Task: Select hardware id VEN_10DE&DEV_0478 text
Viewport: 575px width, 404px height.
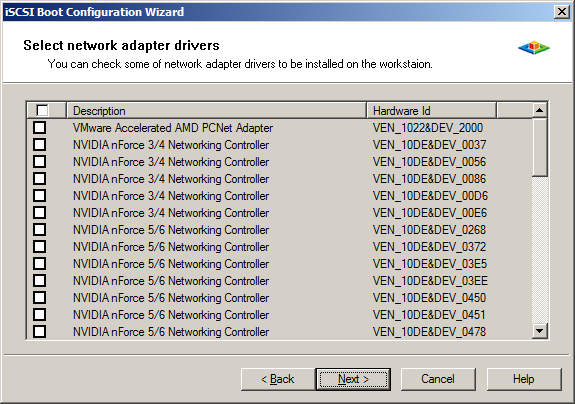Action: click(x=429, y=332)
